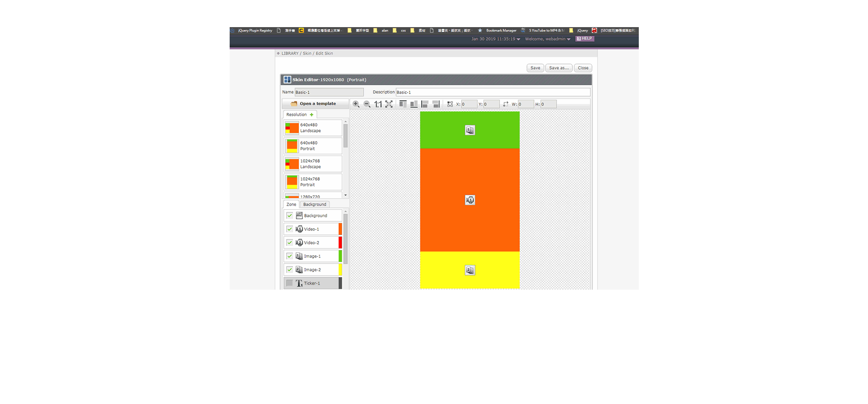The width and height of the screenshot is (868, 404).
Task: Click the align left toolbar icon
Action: click(x=425, y=104)
